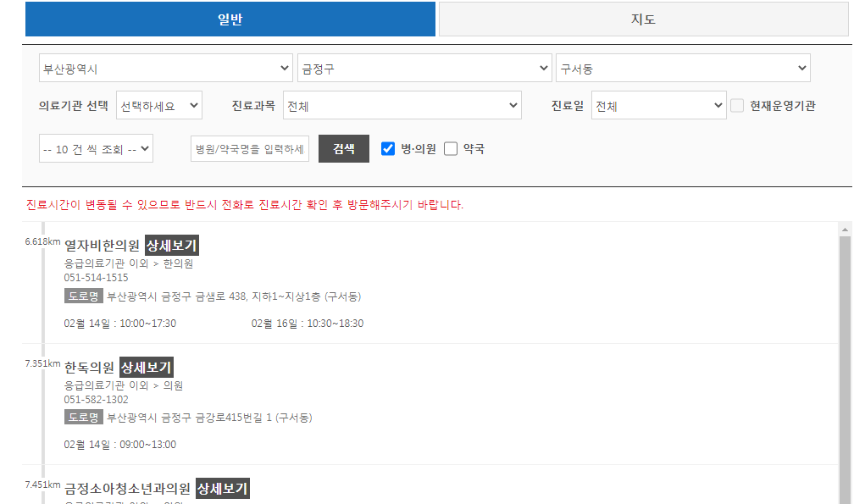This screenshot has width=865, height=504.
Task: Open the 의료기관 선택 dropdown
Action: pyautogui.click(x=159, y=105)
